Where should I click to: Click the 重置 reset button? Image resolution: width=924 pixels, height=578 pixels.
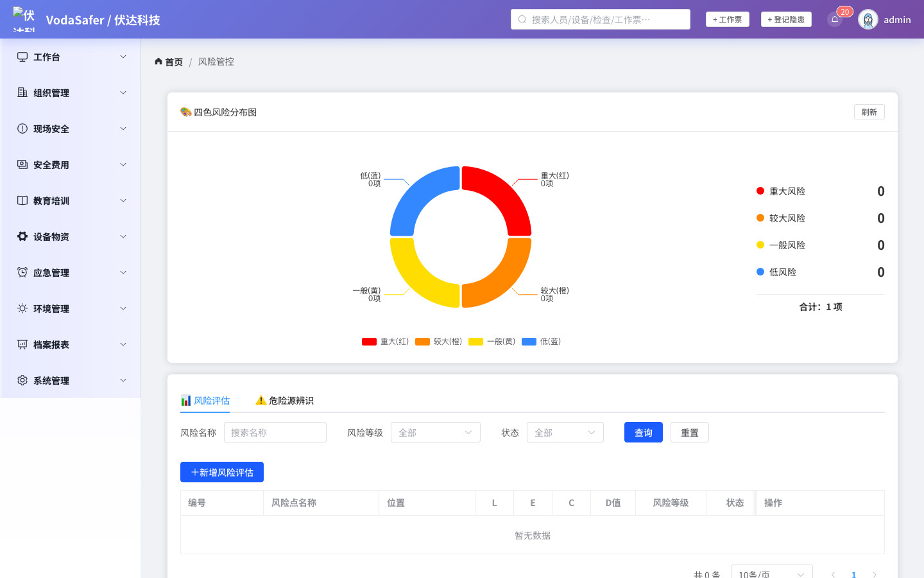click(690, 432)
